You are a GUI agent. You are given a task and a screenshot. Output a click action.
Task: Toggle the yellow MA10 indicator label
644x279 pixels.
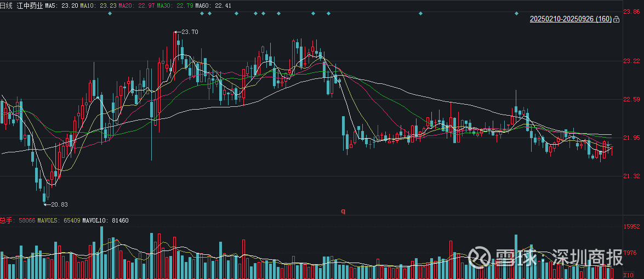tap(98, 4)
